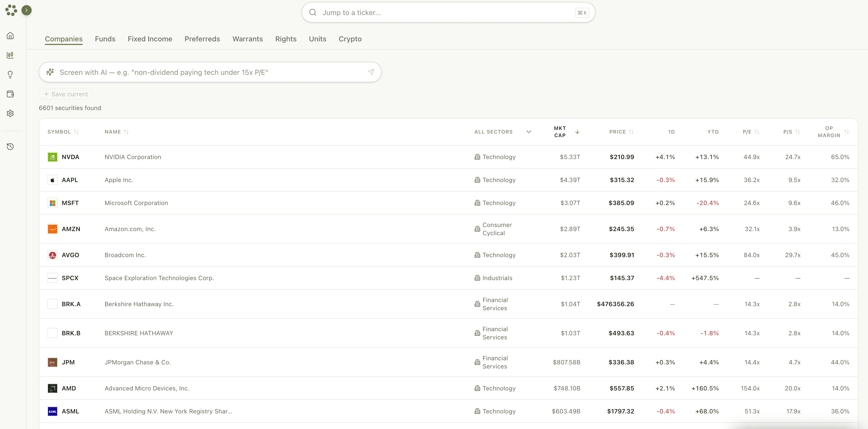868x429 pixels.
Task: Sort by the OP MARGIN column
Action: (833, 132)
